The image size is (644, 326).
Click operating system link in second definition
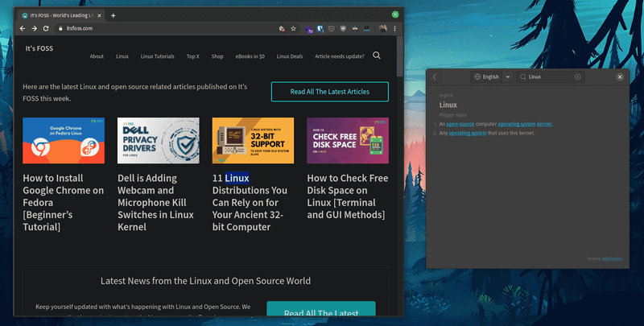[x=468, y=133]
